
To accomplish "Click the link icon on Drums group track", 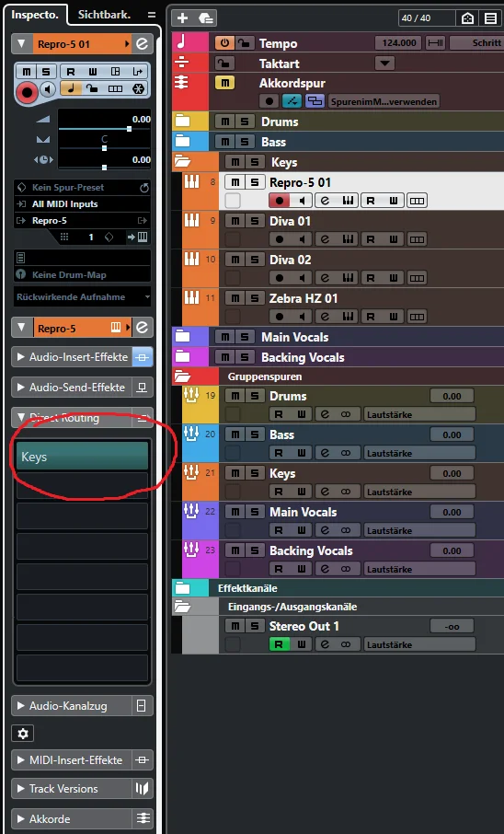I will coord(346,415).
